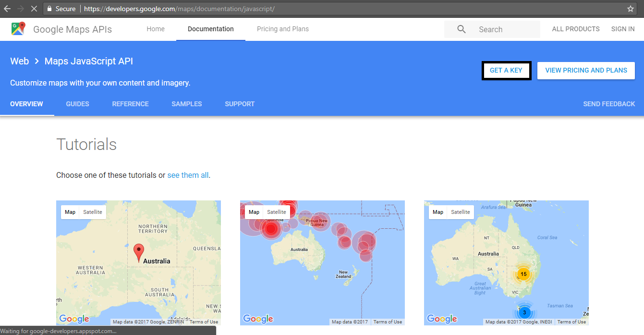Click the search magnifier icon

(x=462, y=29)
